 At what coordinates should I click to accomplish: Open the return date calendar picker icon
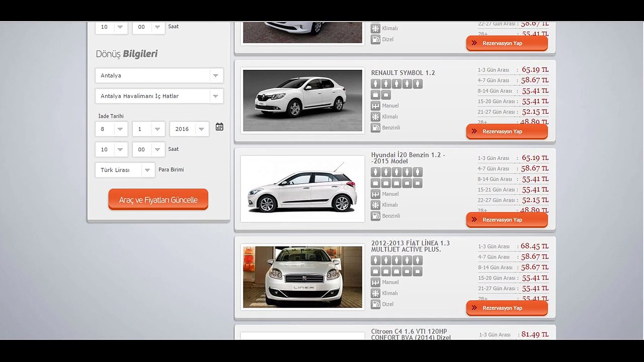coord(219,127)
